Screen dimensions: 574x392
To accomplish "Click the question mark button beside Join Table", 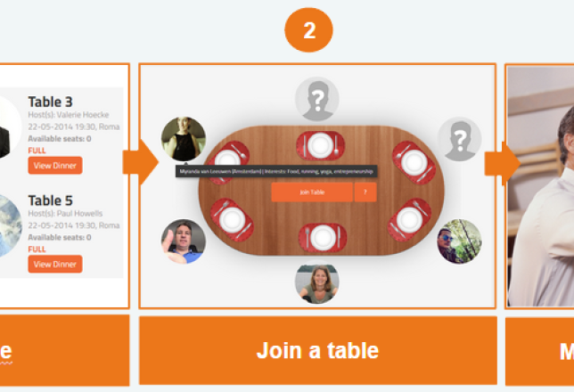I will [365, 192].
